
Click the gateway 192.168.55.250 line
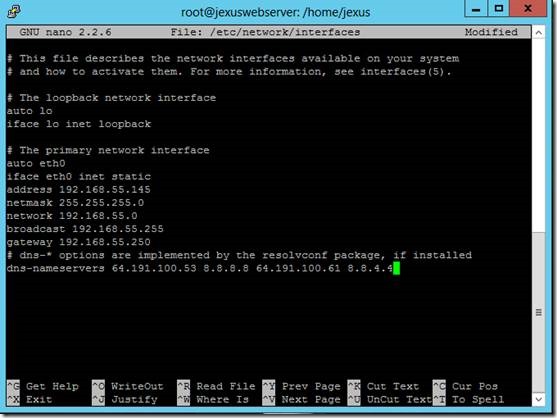click(x=79, y=242)
